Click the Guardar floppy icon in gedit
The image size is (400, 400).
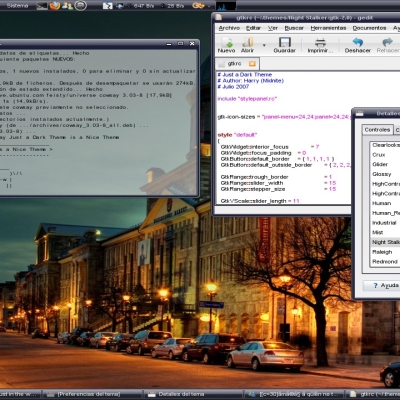coord(285,43)
